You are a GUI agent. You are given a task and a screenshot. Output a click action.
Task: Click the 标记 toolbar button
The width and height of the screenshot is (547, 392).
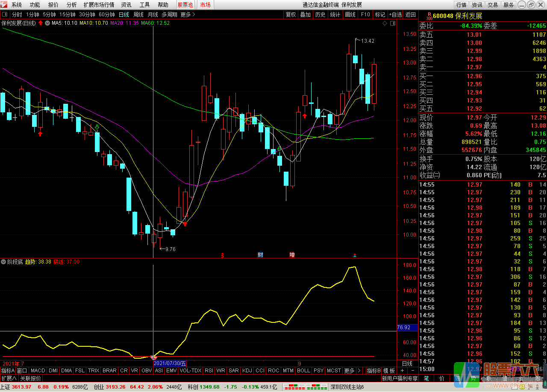[380, 15]
